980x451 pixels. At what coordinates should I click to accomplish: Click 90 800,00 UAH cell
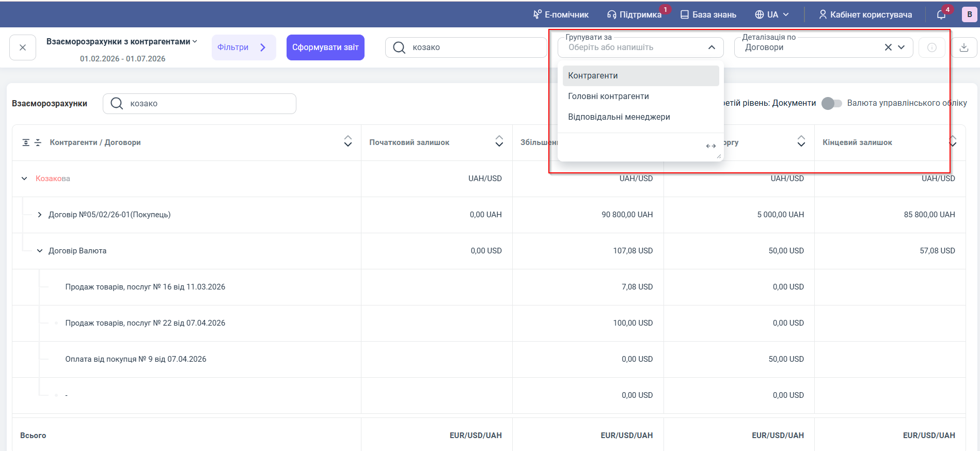point(627,215)
